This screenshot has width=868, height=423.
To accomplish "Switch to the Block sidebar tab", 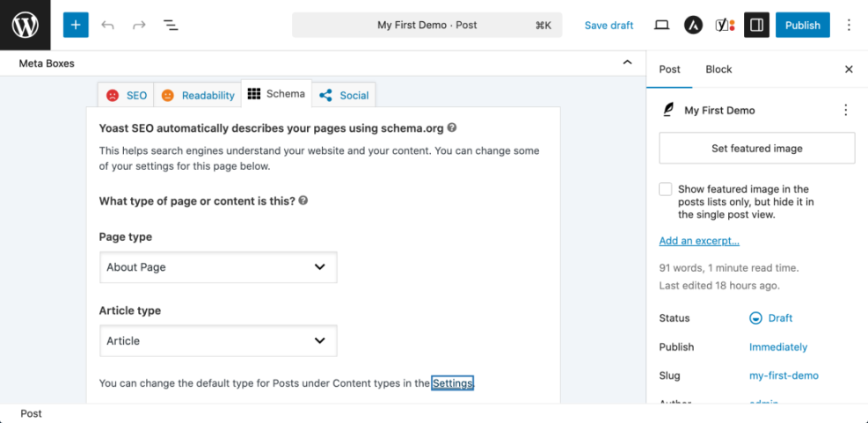I will (718, 69).
